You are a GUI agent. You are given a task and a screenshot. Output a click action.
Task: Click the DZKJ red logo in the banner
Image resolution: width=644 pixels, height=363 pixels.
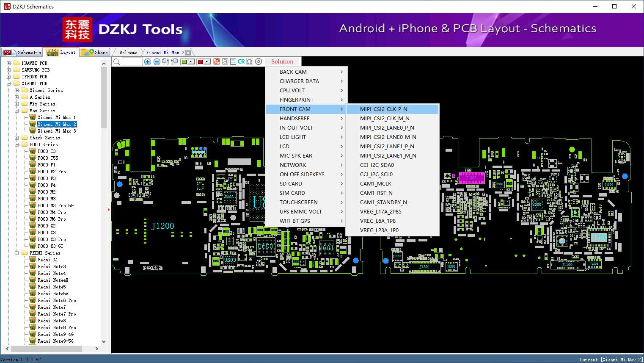[77, 30]
